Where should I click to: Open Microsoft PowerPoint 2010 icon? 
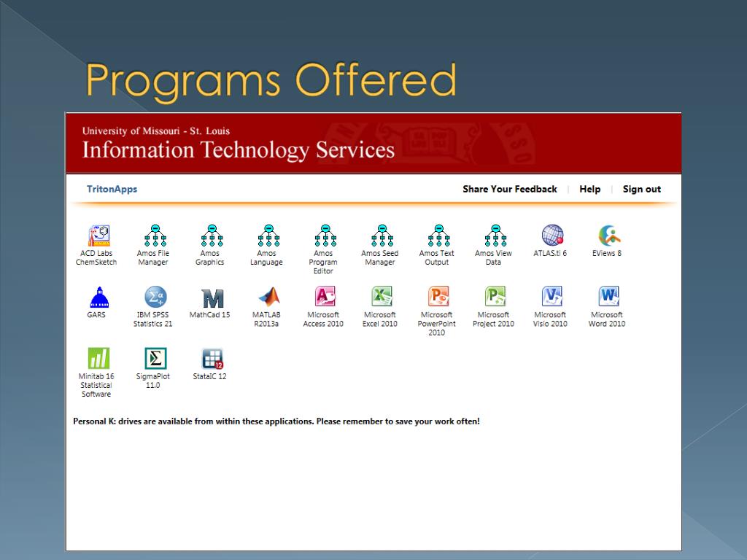click(438, 296)
